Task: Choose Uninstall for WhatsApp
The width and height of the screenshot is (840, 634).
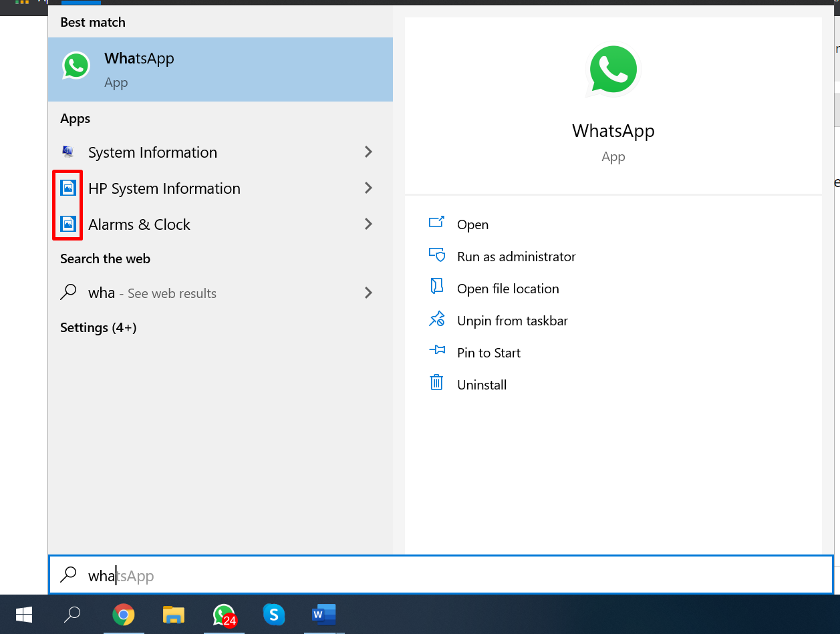Action: (x=482, y=385)
